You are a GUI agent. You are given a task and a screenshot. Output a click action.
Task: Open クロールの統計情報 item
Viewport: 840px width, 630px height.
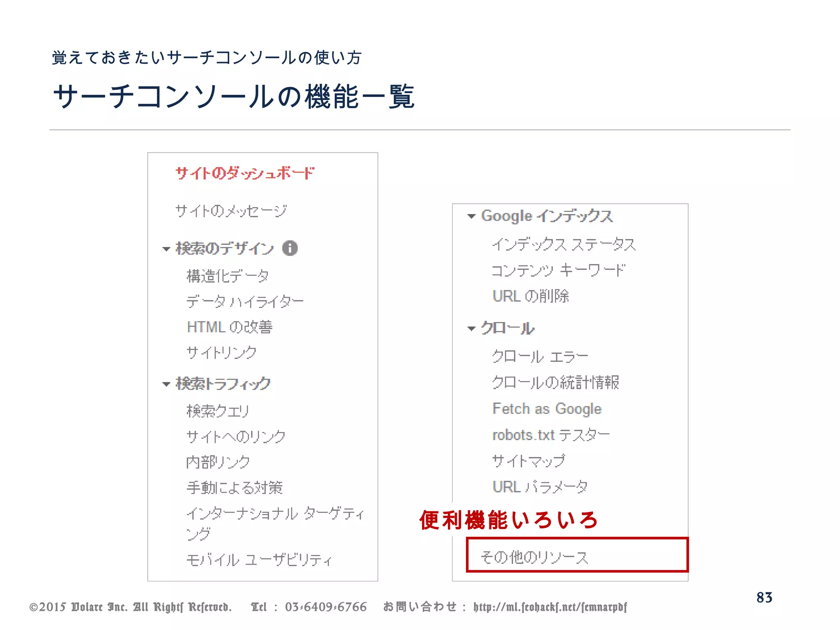click(x=556, y=382)
